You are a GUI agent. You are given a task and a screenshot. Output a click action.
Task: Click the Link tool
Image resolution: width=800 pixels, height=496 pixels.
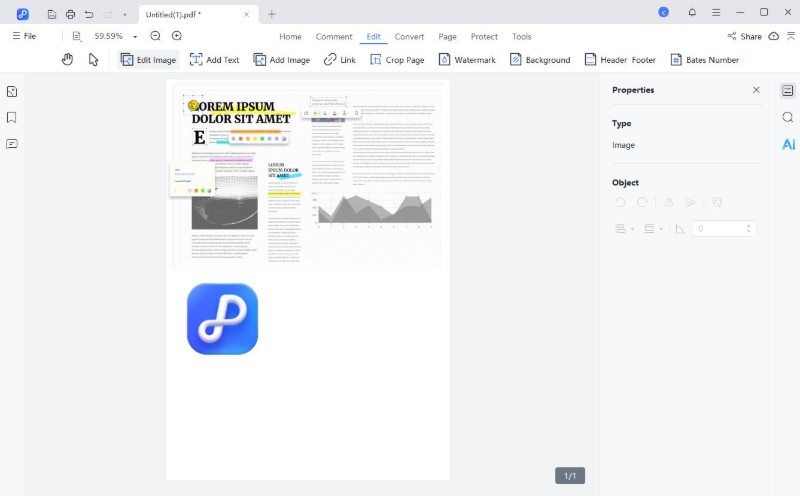340,60
